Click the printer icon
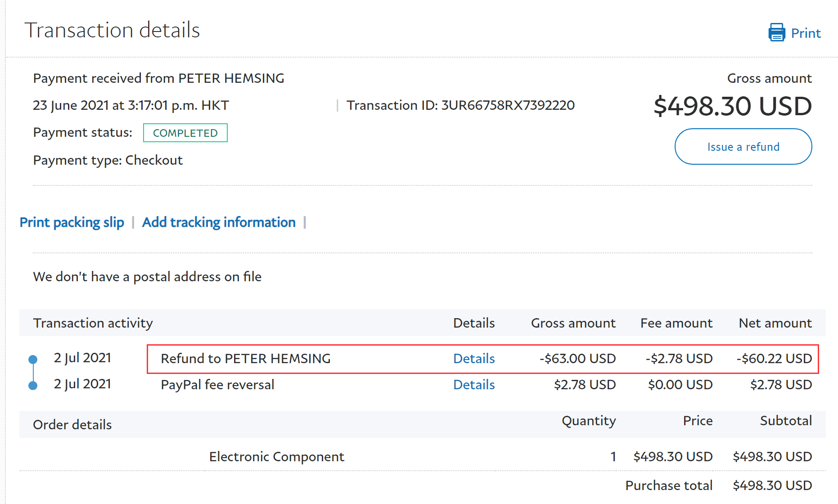Image resolution: width=838 pixels, height=504 pixels. click(777, 33)
